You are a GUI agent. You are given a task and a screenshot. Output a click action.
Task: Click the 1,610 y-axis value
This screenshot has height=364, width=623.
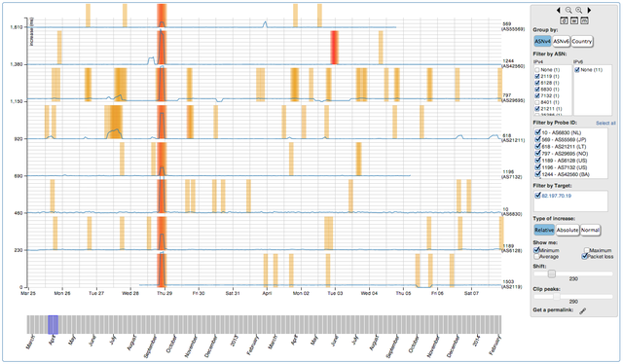[x=17, y=27]
